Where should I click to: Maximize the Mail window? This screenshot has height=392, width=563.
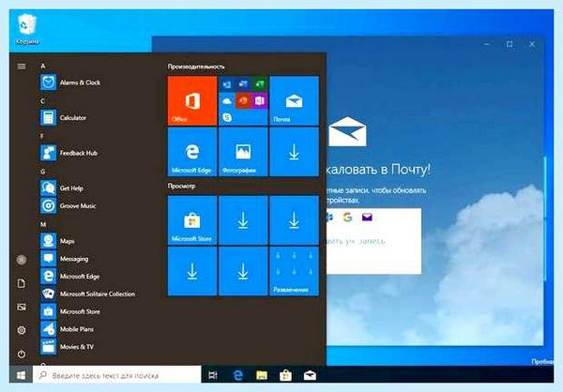510,44
